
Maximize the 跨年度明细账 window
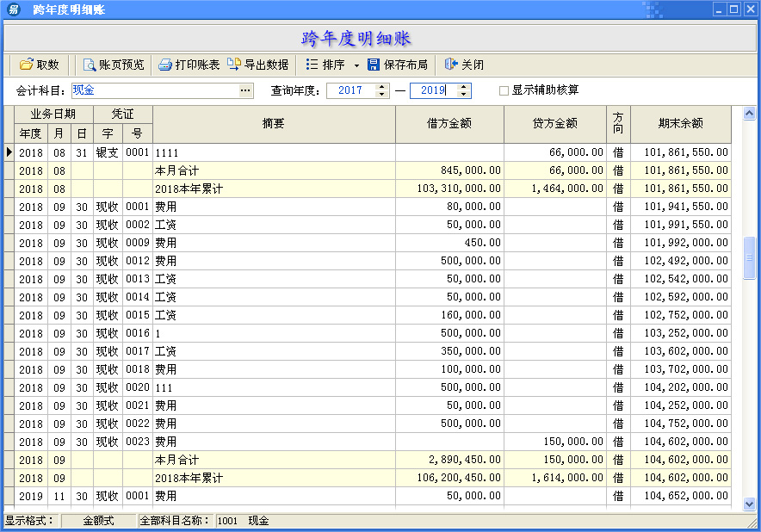(x=733, y=9)
